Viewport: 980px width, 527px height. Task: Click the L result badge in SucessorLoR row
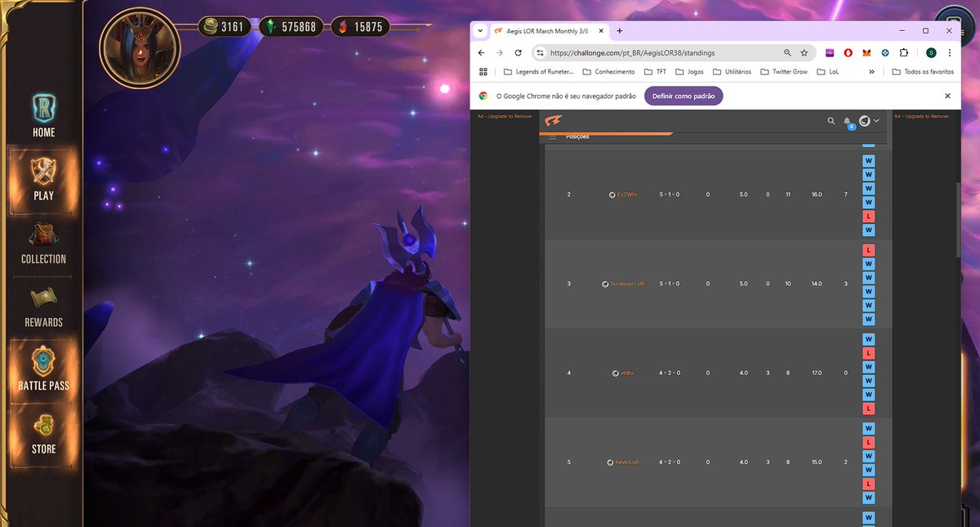coord(869,250)
